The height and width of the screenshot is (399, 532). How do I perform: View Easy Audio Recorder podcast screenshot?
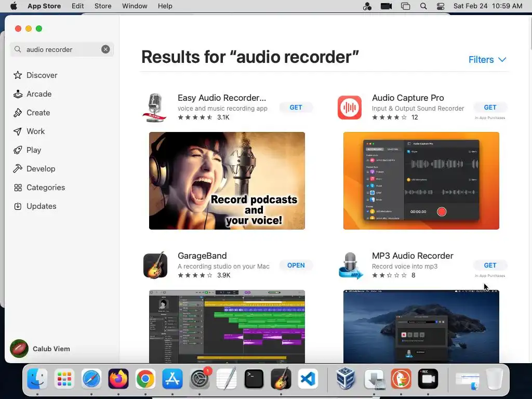click(x=227, y=181)
